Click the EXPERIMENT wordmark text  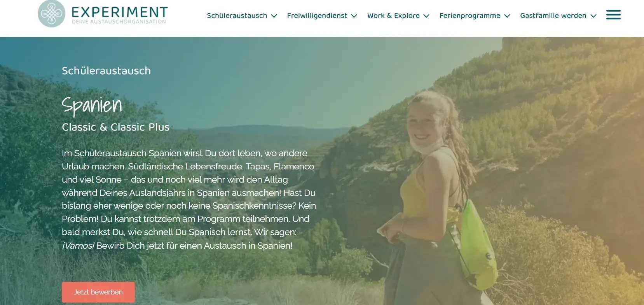120,12
